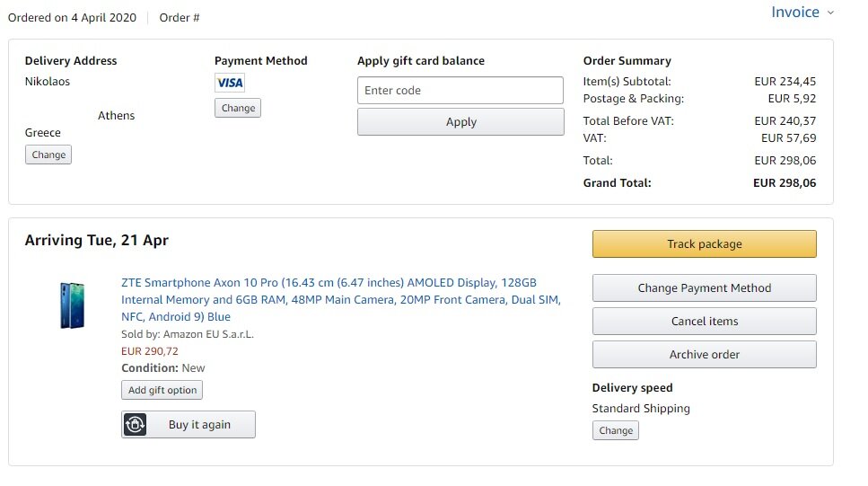Screen dimensions: 868x486
Task: Change the delivery address
Action: pyautogui.click(x=48, y=155)
